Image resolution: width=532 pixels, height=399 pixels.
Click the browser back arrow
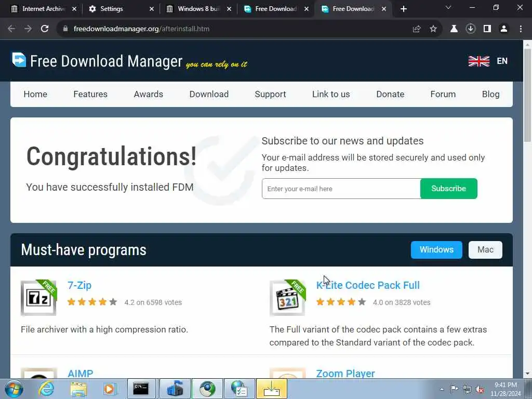[11, 29]
